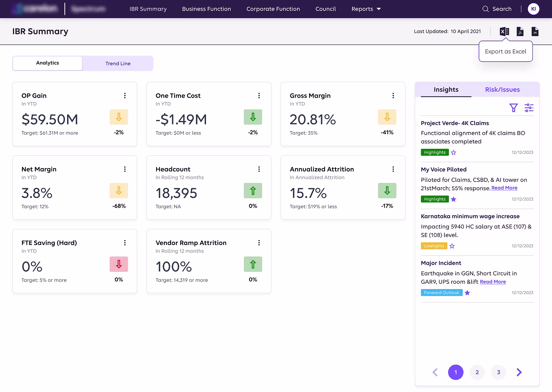
Task: Open Gross Margin card three-dot menu
Action: (393, 96)
